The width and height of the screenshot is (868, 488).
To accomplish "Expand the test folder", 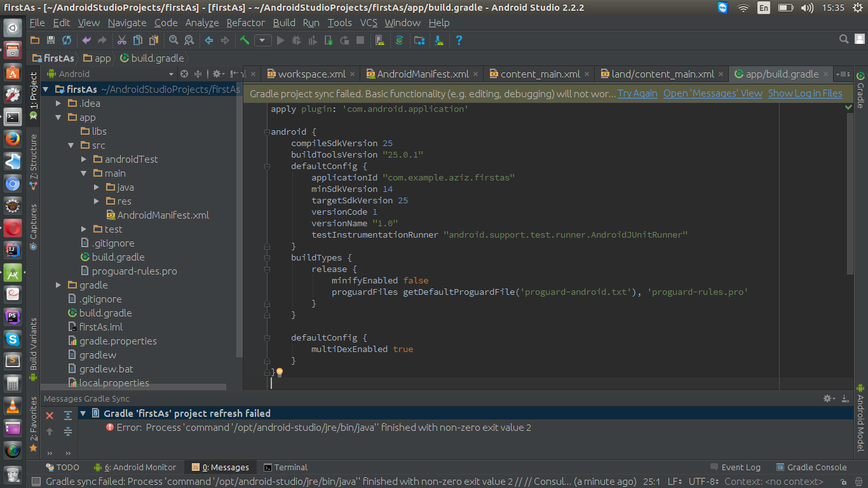I will (x=84, y=229).
